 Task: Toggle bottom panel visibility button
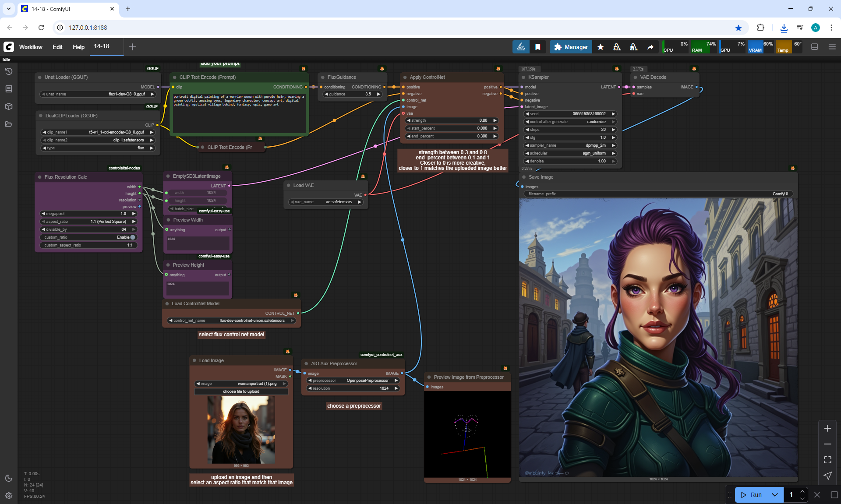[814, 47]
